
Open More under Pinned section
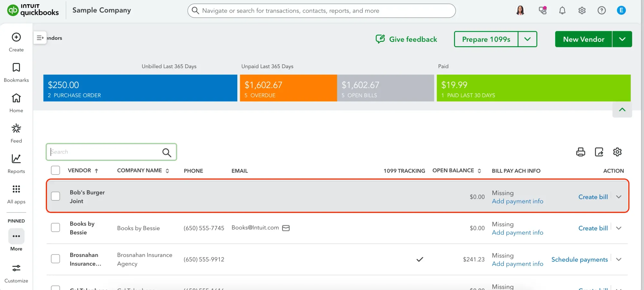click(16, 236)
